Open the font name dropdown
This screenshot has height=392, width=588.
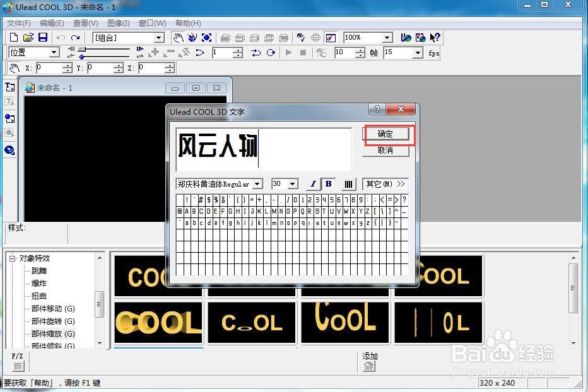pyautogui.click(x=257, y=184)
